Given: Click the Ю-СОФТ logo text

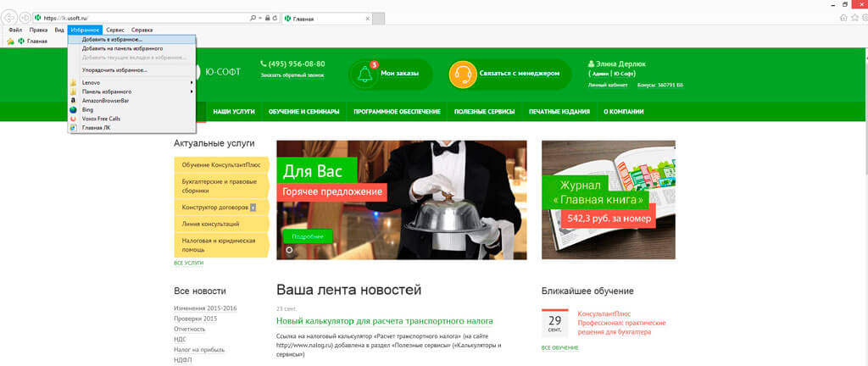Looking at the screenshot, I should point(223,72).
